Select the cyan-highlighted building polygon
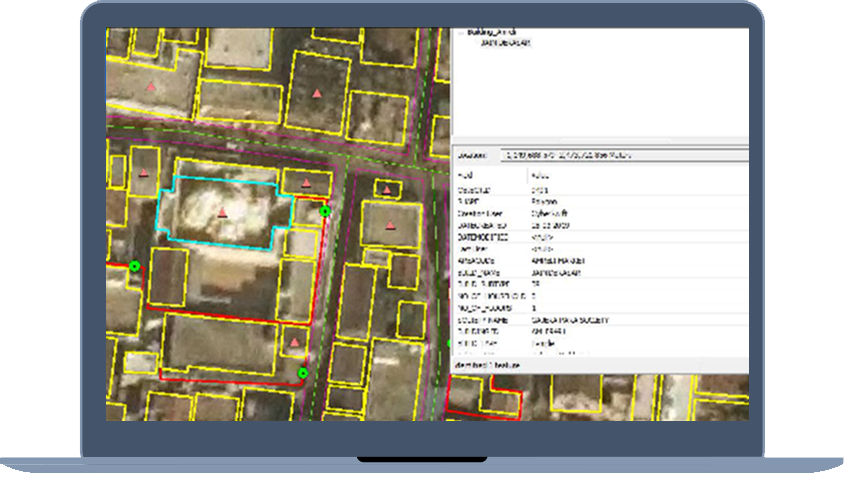845x484 pixels. 225,213
